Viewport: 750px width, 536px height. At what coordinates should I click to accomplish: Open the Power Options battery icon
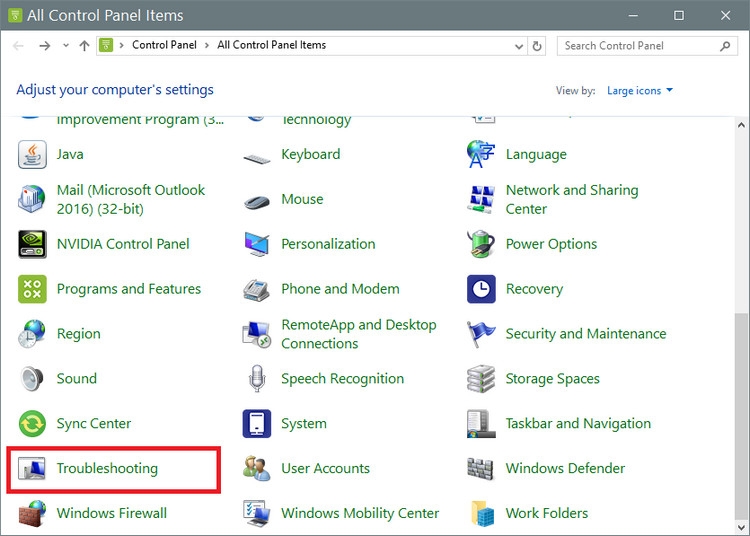(481, 244)
